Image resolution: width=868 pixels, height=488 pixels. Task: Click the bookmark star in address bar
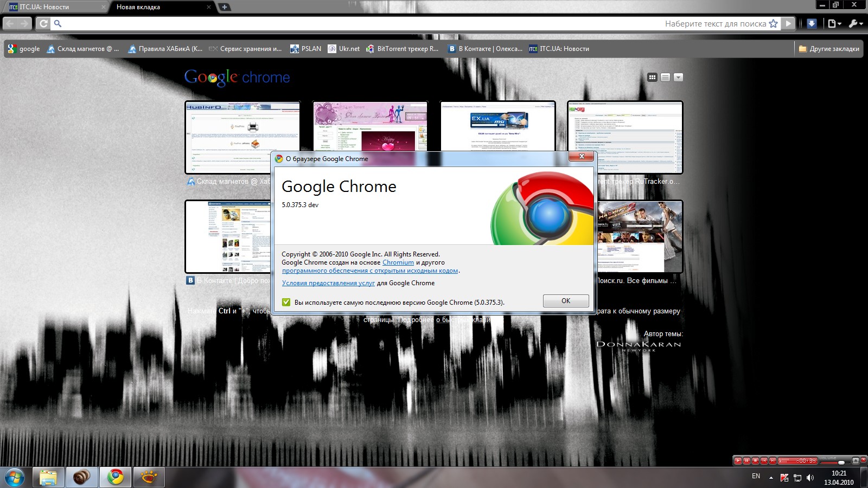[773, 23]
